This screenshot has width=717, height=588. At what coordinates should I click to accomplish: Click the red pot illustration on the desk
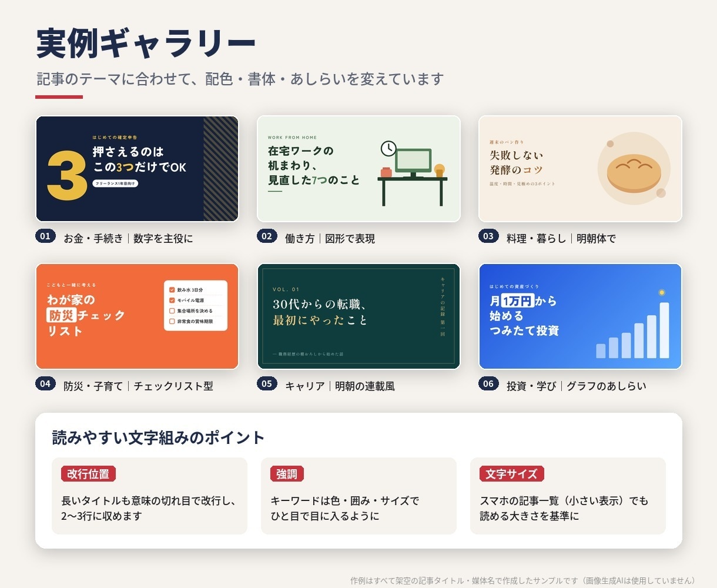tap(386, 172)
